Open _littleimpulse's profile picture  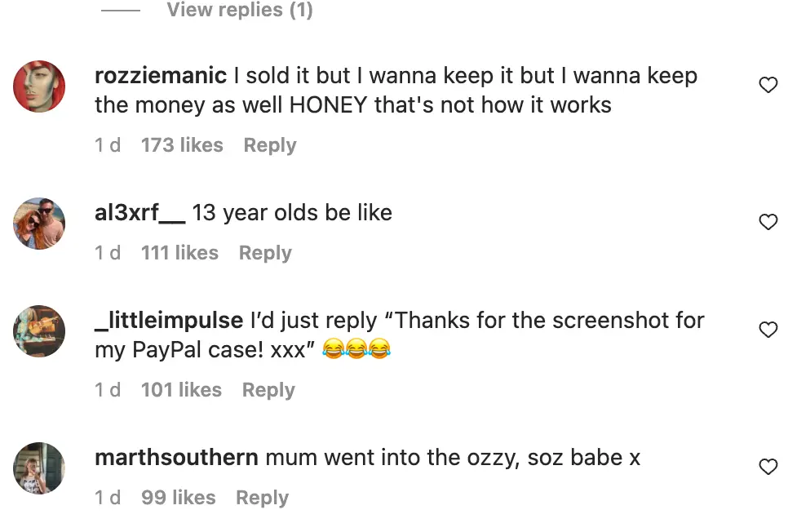click(38, 331)
